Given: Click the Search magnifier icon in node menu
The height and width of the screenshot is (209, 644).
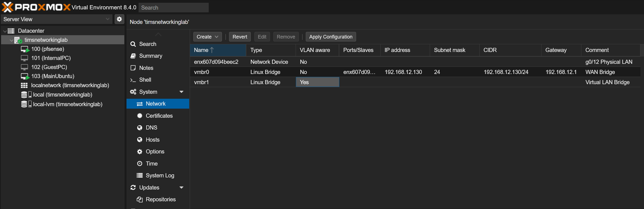Looking at the screenshot, I should click(133, 44).
